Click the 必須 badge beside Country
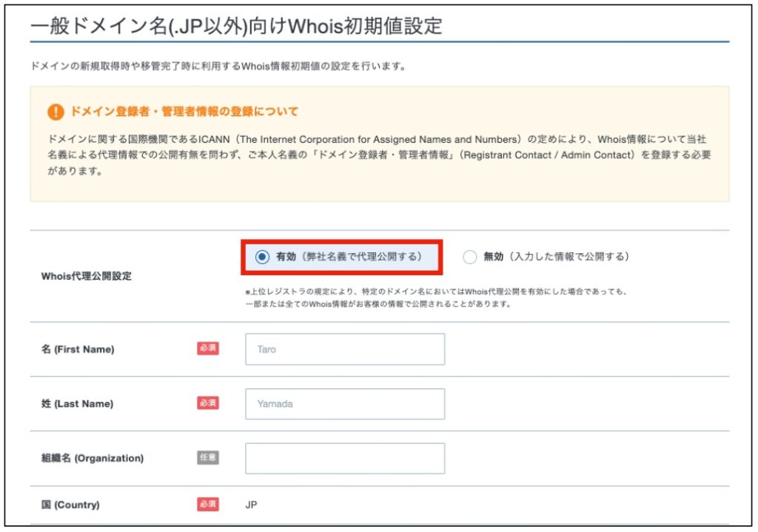The image size is (758, 532). (208, 505)
